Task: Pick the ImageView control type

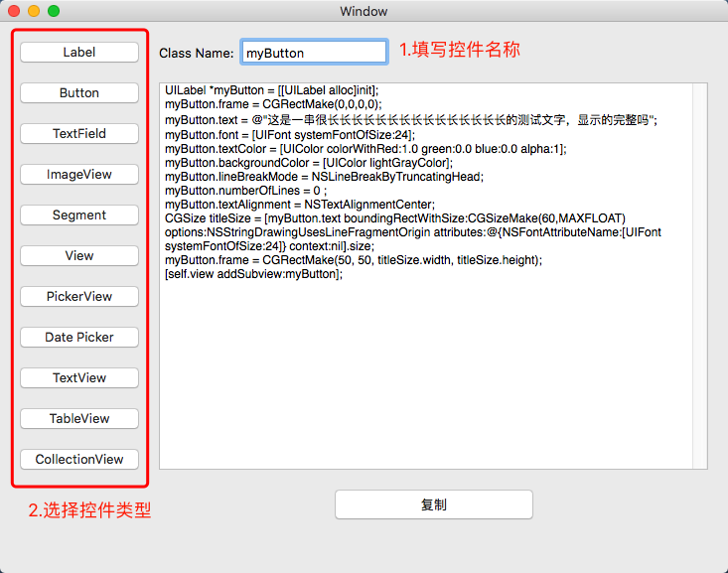Action: coord(79,174)
